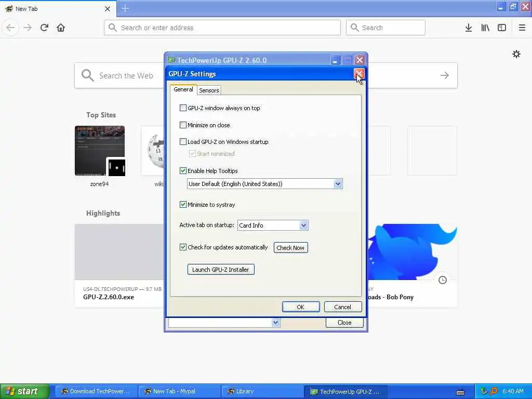Uncheck Enable Help Tooltips
The image size is (532, 399).
click(183, 170)
